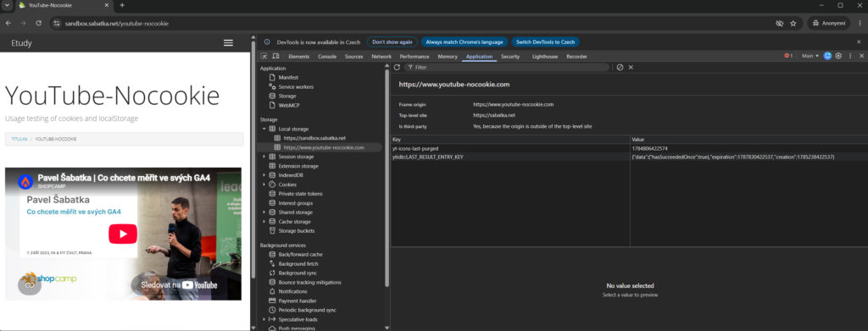Expand the Cookies tree
This screenshot has height=331, width=868.
coord(264,185)
